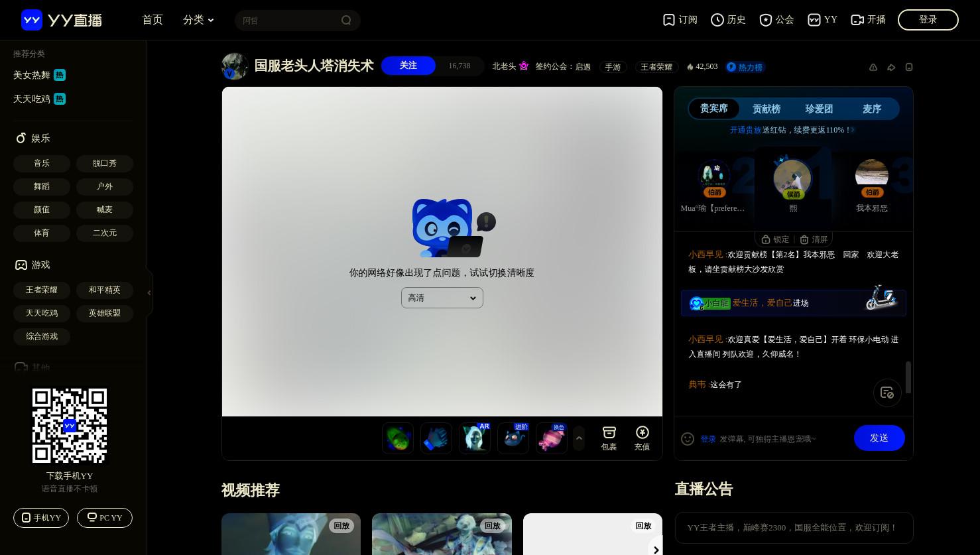This screenshot has width=980, height=555.
Task: Click the download QR code
Action: [x=70, y=426]
